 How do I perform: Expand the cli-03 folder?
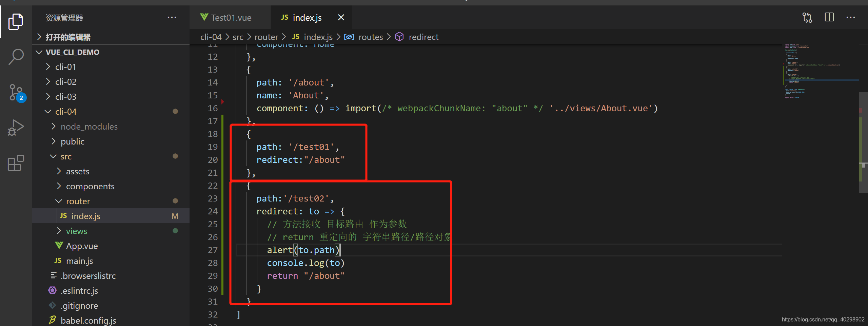48,97
